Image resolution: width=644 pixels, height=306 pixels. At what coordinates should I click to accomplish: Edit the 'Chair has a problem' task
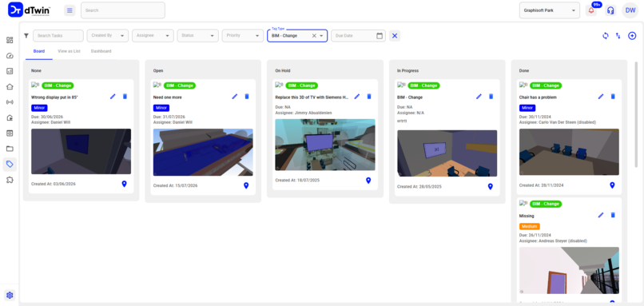coord(601,97)
